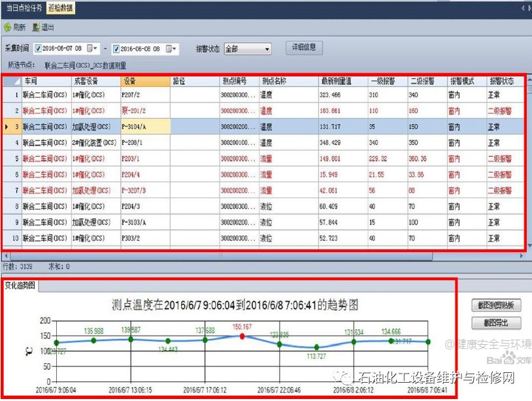
Task: Click the green 113.727 data point on chart
Action: coord(316,347)
